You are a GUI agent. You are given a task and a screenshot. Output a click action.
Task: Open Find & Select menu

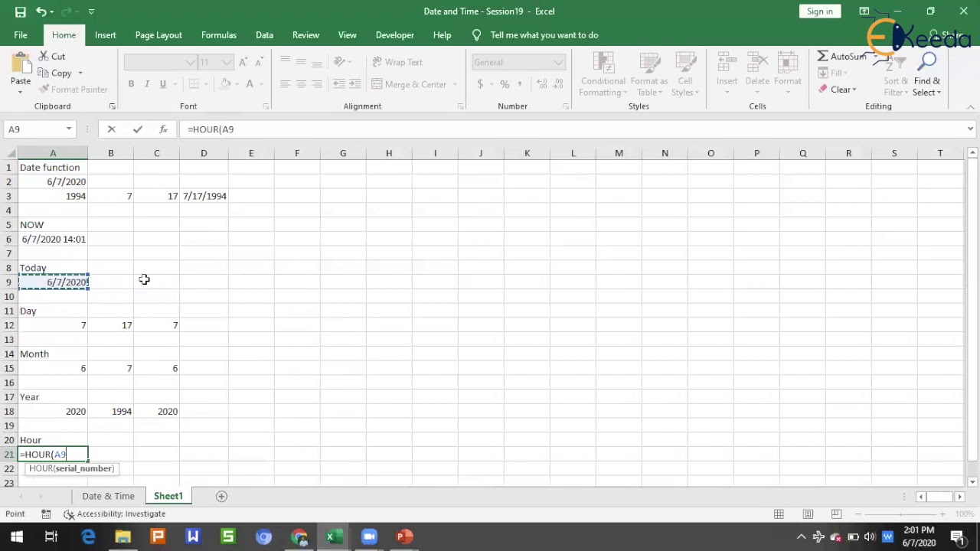(926, 86)
